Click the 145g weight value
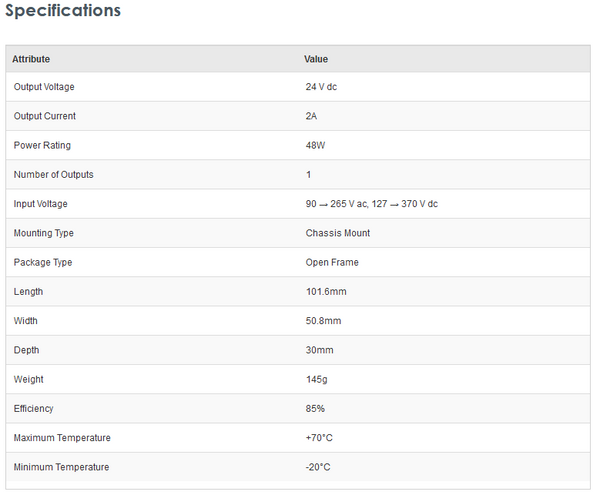Image resolution: width=600 pixels, height=495 pixels. (317, 379)
